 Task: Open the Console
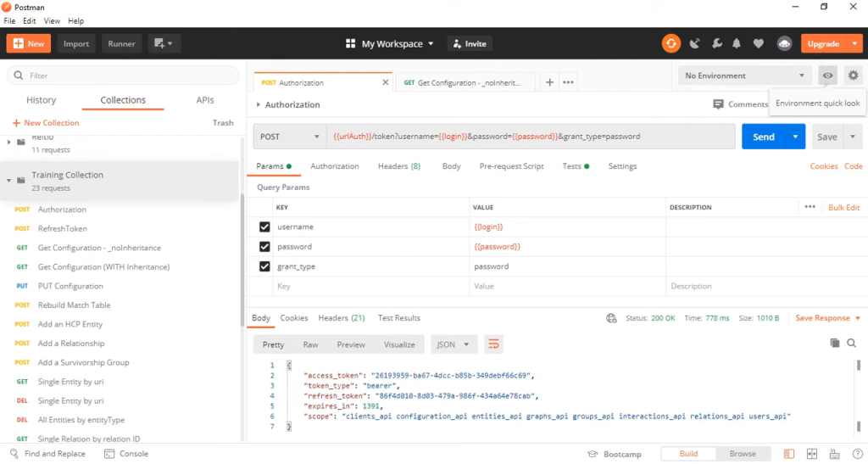pos(127,454)
